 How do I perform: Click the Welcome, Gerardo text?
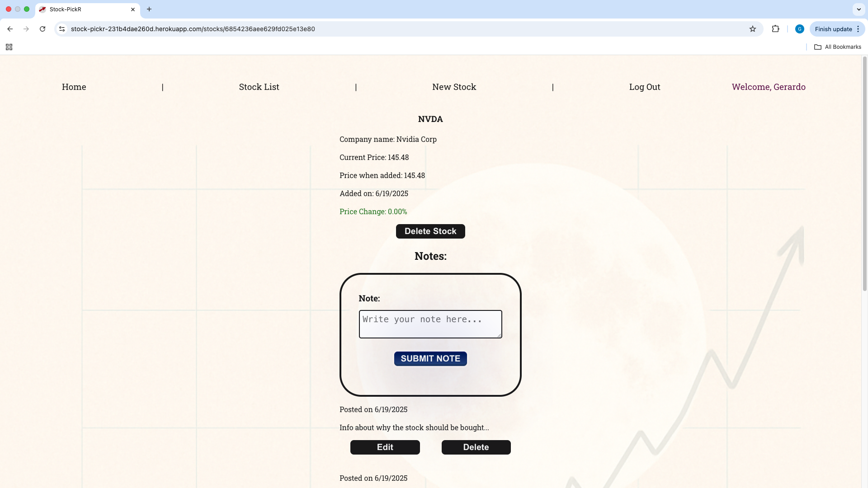(769, 87)
